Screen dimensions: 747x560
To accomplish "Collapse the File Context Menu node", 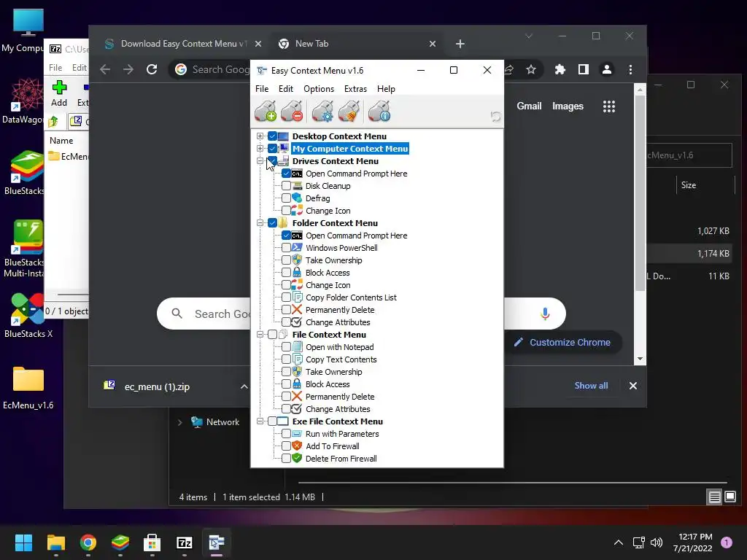I will point(260,334).
